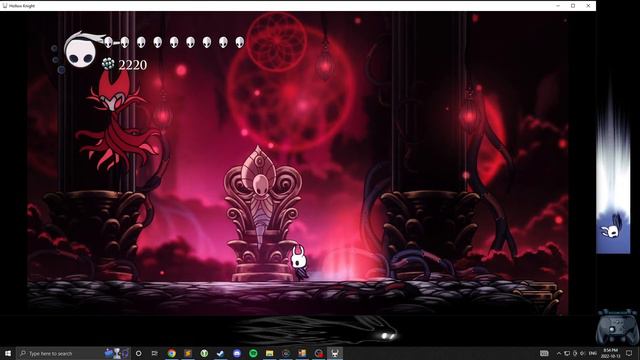Image resolution: width=640 pixels, height=360 pixels.
Task: Open the Action Center notifications icon
Action: (x=629, y=353)
